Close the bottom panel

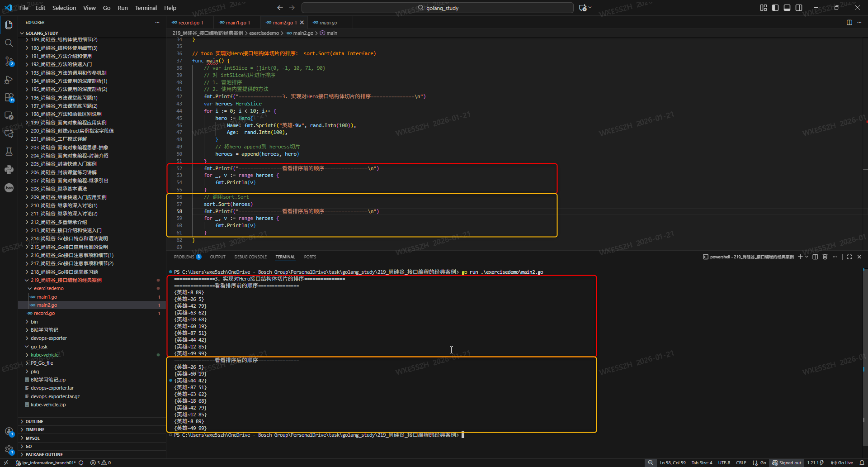859,257
